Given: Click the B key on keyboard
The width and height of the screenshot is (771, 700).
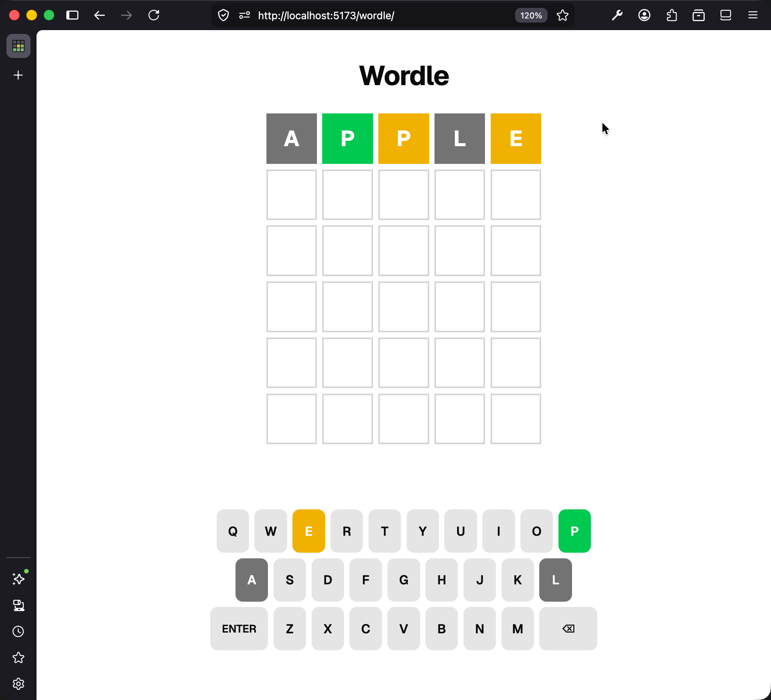Looking at the screenshot, I should tap(442, 628).
